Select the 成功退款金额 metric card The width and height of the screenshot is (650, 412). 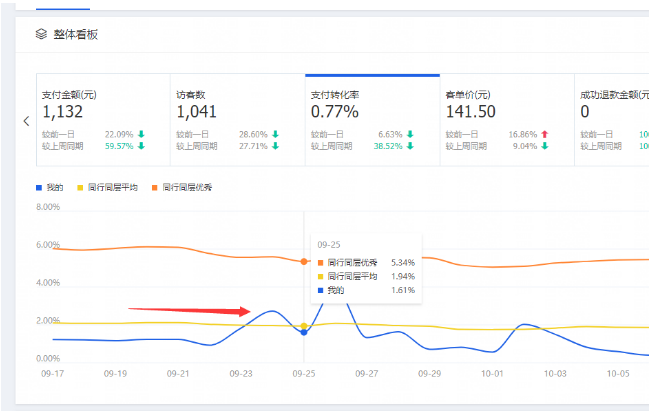tap(612, 120)
